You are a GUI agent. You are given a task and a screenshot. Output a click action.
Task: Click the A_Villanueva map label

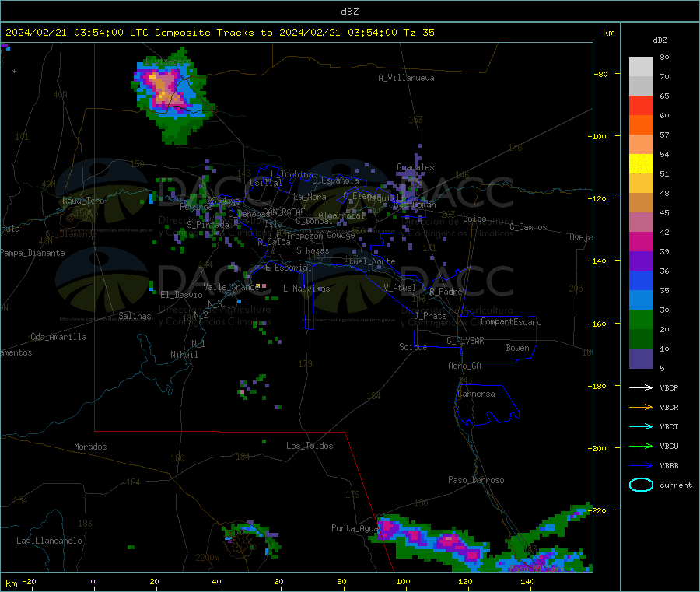[406, 78]
